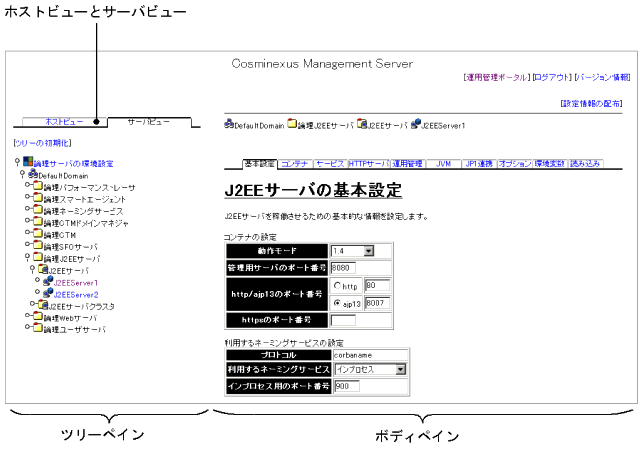Collapse the 論理J2EEサーバ tree node
Screen dimensions: 640x456
pos(27,257)
